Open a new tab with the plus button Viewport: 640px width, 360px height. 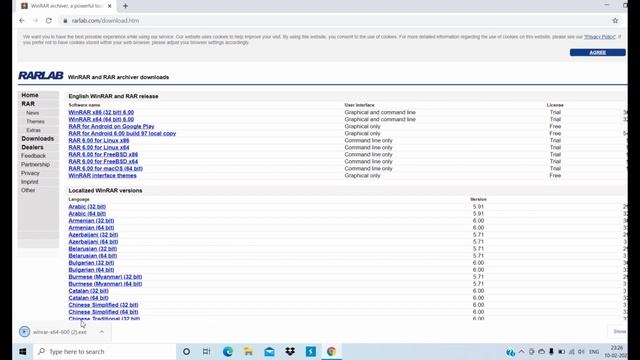[x=125, y=6]
